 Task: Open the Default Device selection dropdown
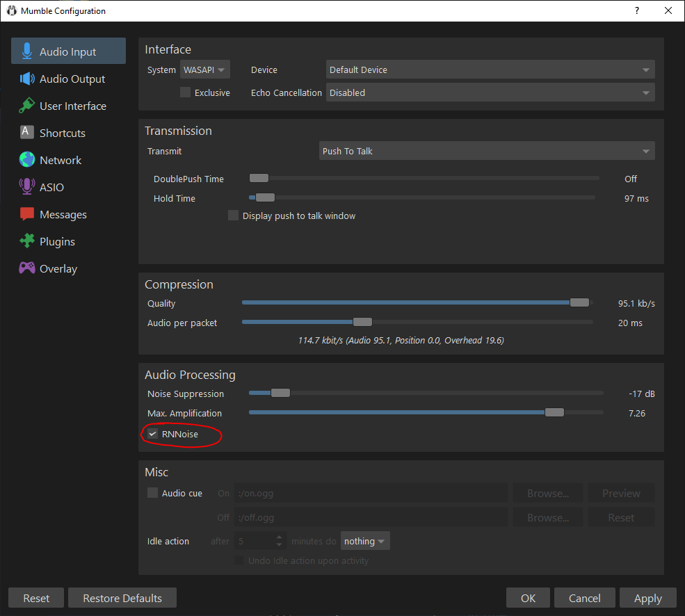click(x=490, y=70)
